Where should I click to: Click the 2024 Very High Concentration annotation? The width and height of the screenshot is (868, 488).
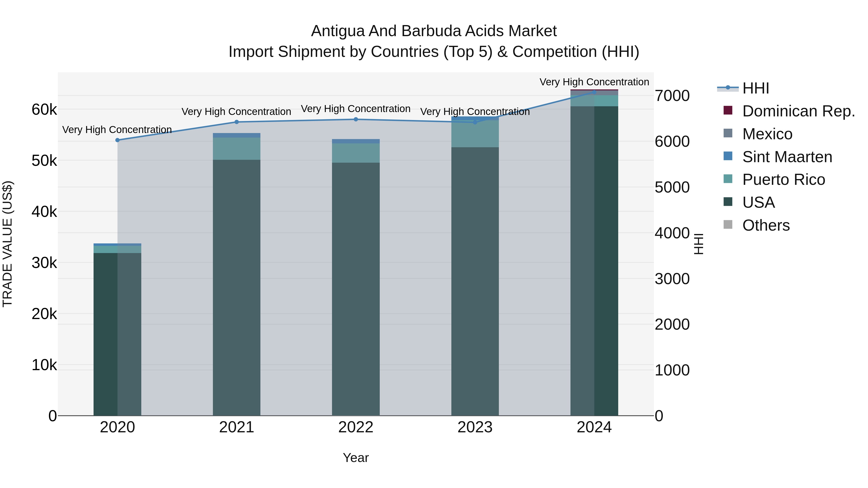(x=594, y=82)
